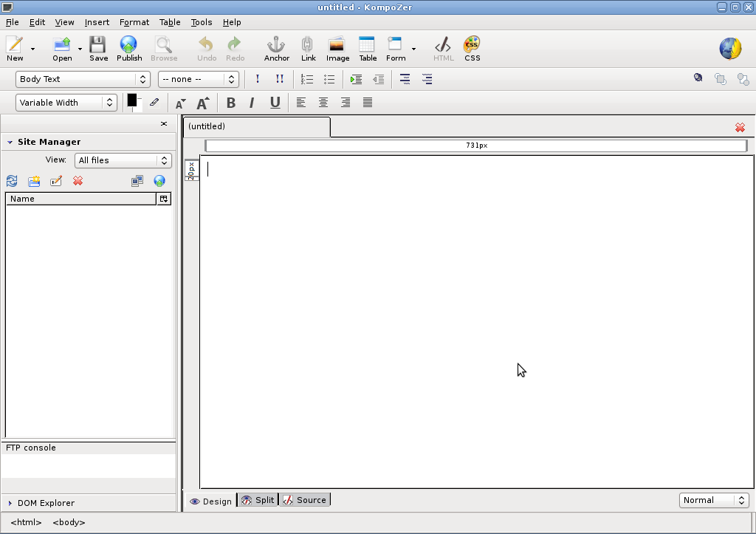Switch to the Source view tab

click(x=304, y=500)
